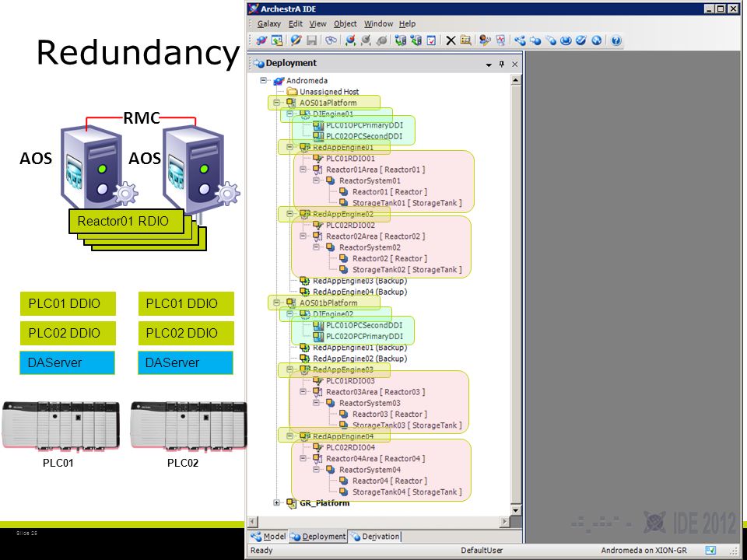This screenshot has width=747, height=560.
Task: Click the checklist sheet icon in the toolbar
Action: point(431,40)
